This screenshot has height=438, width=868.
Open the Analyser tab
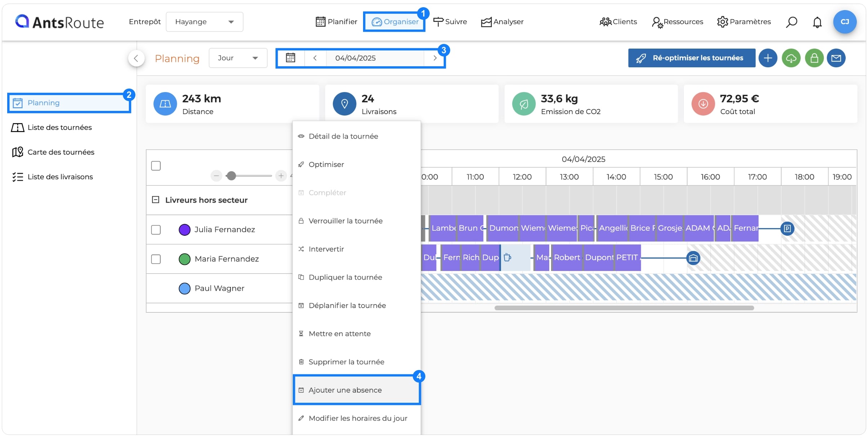point(502,22)
